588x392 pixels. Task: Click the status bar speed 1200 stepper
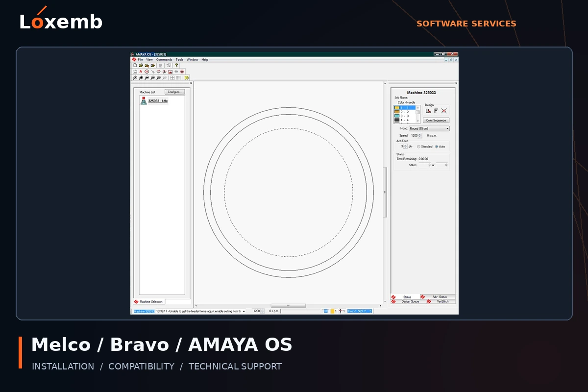pyautogui.click(x=263, y=311)
